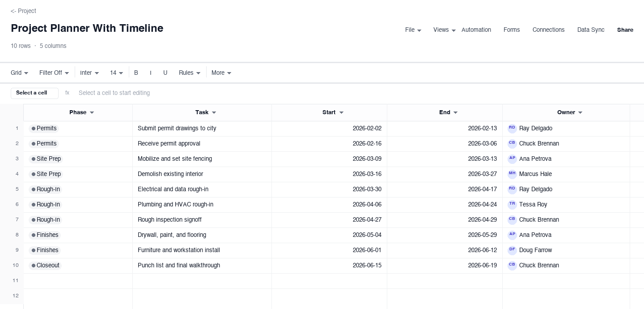Select the Site Prep tag in row 3
Viewport: 644px width, 309px height.
point(46,159)
